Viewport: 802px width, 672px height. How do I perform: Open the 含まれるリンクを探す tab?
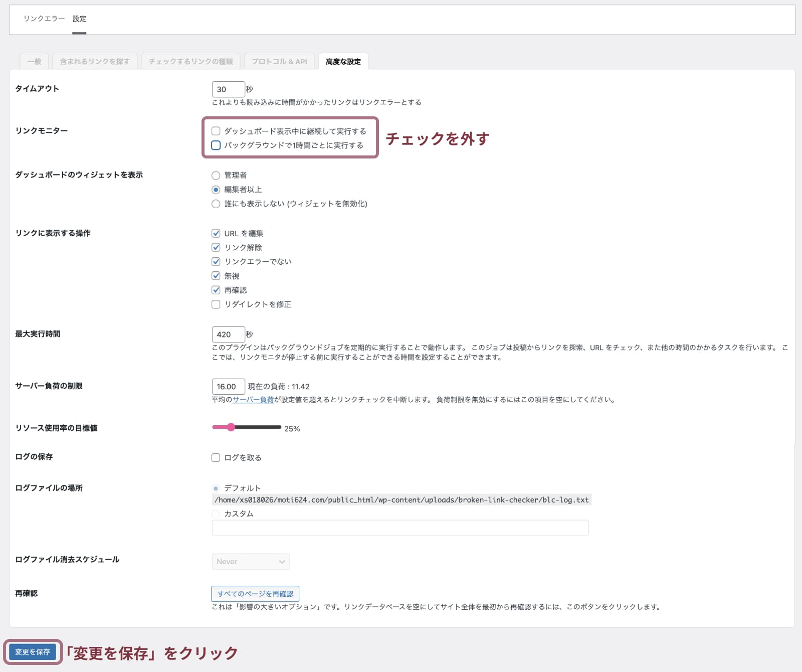(x=95, y=61)
